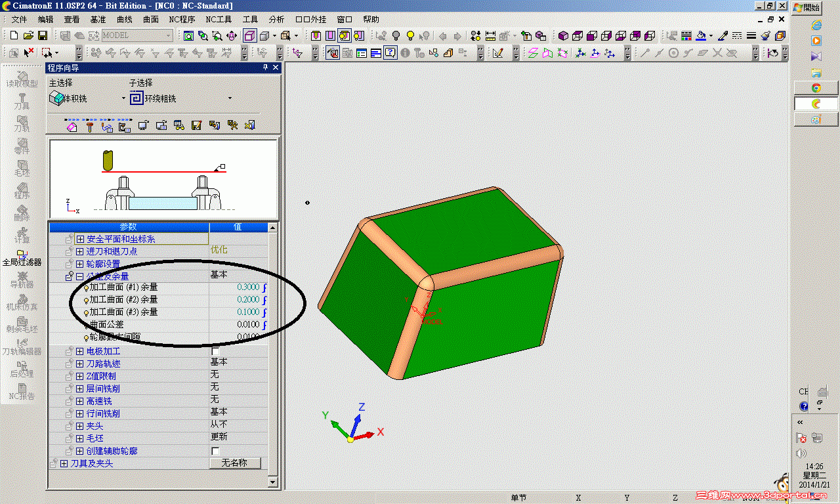Open the 文件 menu
The image size is (840, 504).
point(19,20)
